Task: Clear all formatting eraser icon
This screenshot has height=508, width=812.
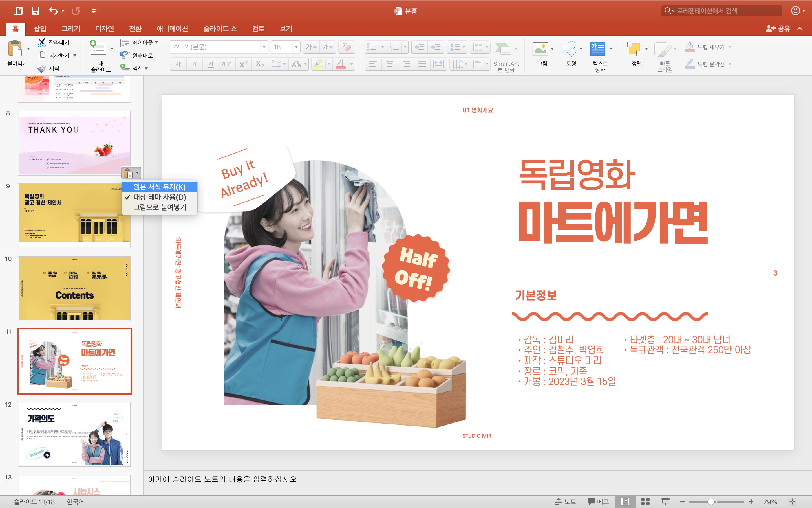Action: pos(347,47)
